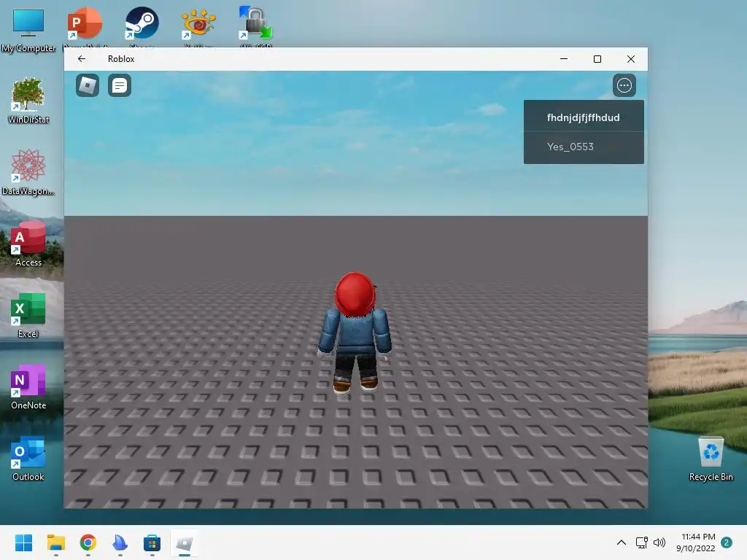Select the Access desktop shortcut

(x=28, y=244)
